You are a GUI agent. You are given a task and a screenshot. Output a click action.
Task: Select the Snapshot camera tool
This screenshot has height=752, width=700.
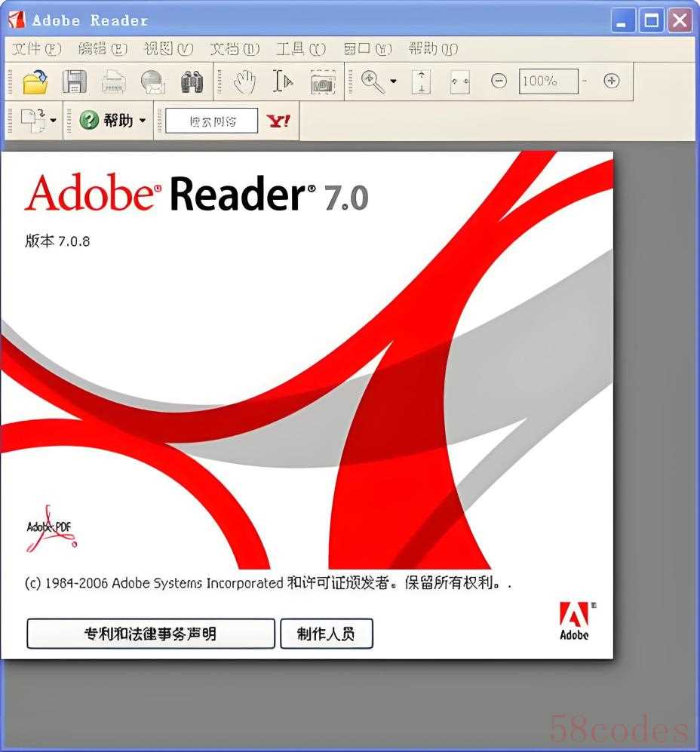pos(323,81)
